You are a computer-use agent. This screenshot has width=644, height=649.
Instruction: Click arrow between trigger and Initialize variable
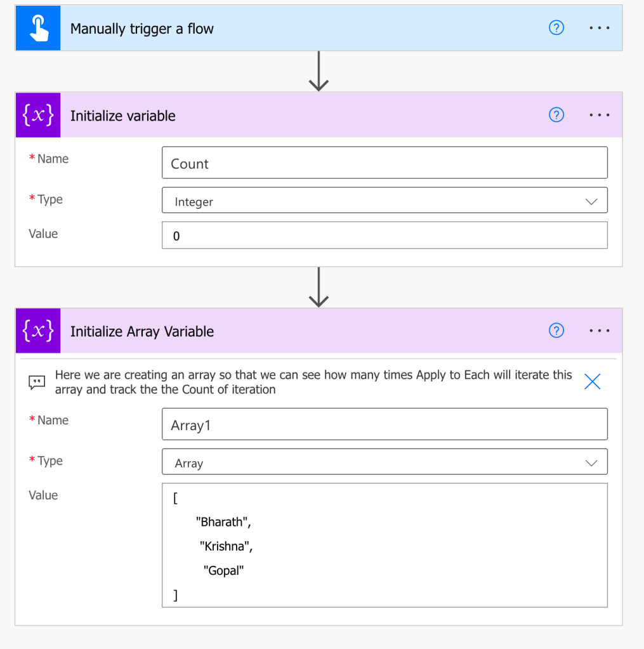click(x=318, y=71)
